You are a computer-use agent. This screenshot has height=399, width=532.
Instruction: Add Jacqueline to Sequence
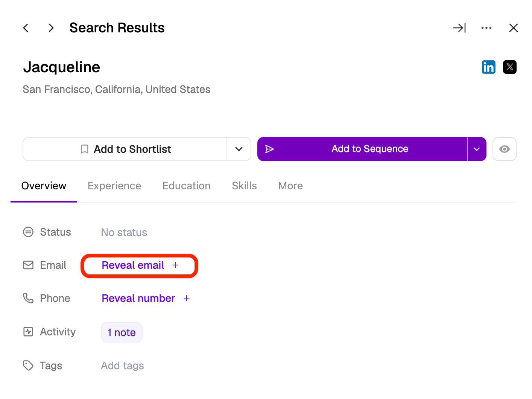click(362, 149)
